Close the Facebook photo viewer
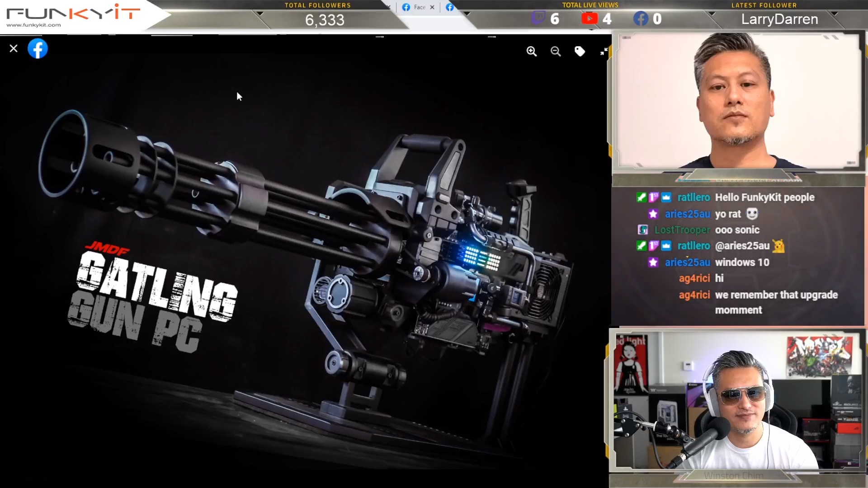 click(14, 48)
